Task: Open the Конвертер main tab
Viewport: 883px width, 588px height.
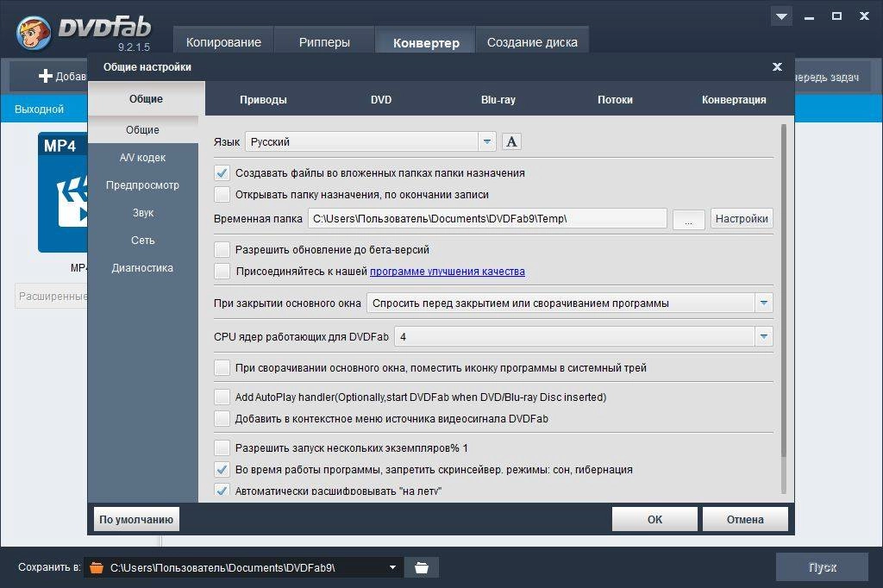Action: [426, 42]
